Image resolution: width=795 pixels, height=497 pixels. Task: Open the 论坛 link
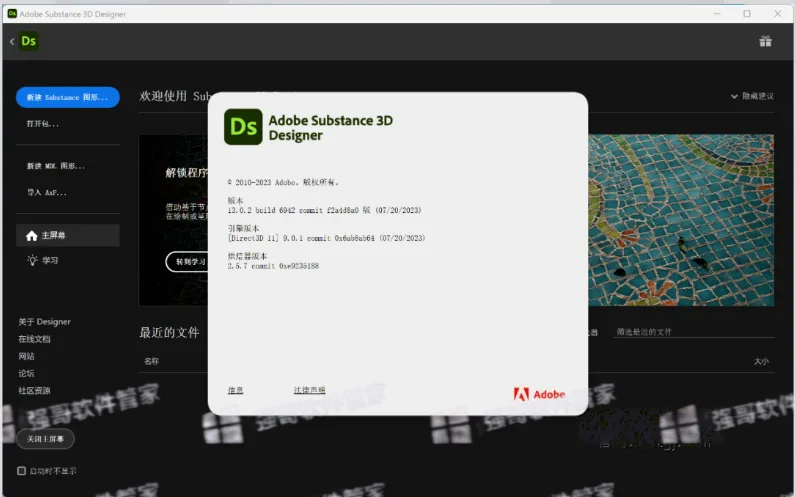[x=26, y=373]
